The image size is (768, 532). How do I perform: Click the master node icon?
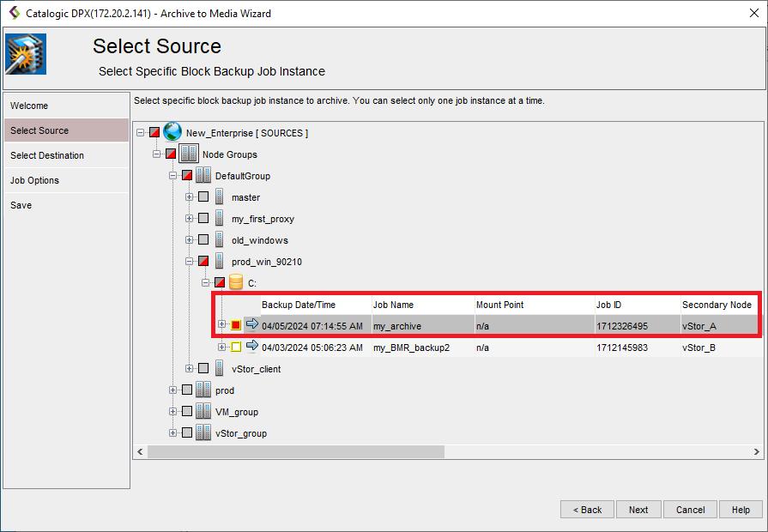point(220,197)
